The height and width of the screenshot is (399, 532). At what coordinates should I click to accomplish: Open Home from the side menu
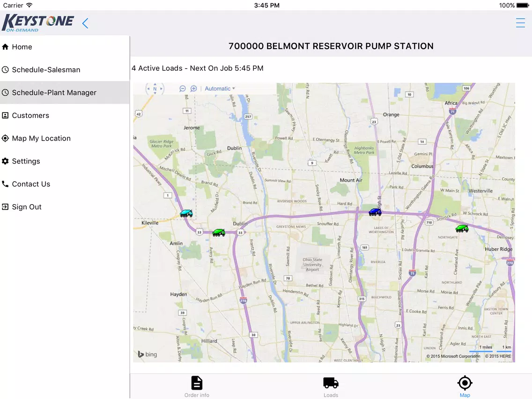pos(65,47)
